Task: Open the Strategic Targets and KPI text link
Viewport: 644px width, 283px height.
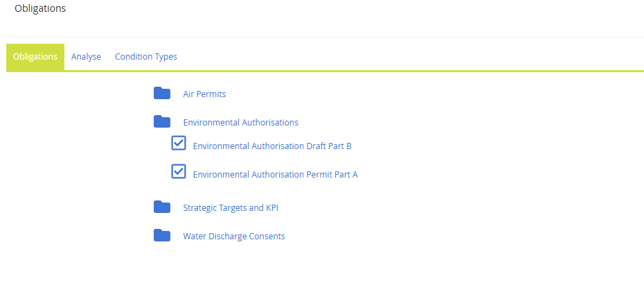Action: click(231, 207)
